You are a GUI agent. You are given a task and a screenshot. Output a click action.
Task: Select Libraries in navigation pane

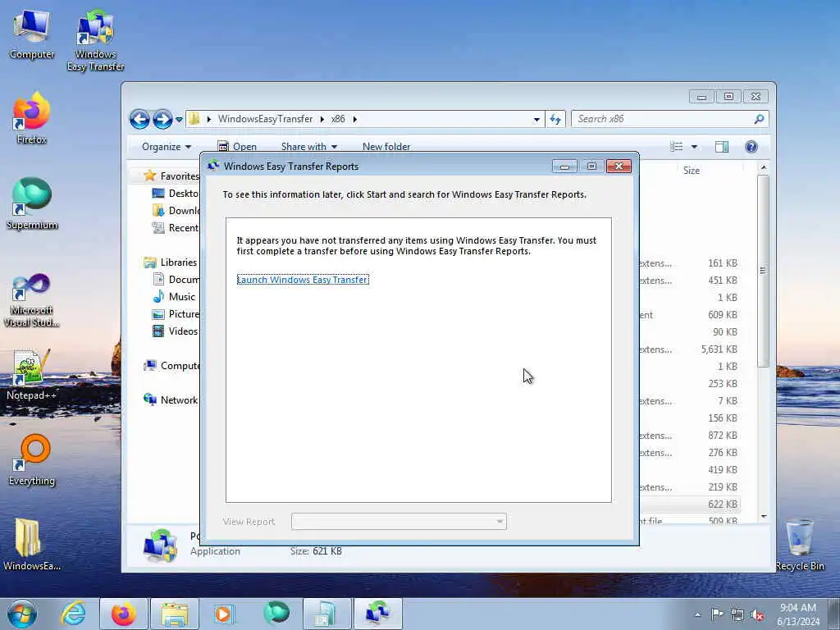(x=171, y=262)
